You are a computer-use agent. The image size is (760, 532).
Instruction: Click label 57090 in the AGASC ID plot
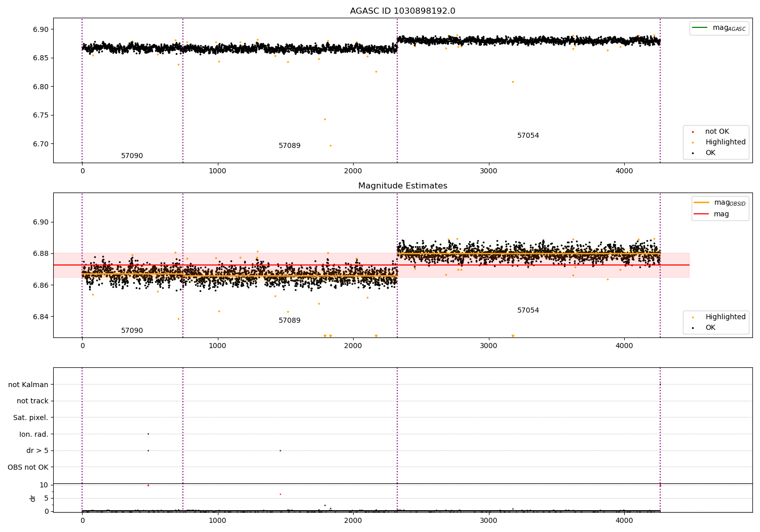132,156
